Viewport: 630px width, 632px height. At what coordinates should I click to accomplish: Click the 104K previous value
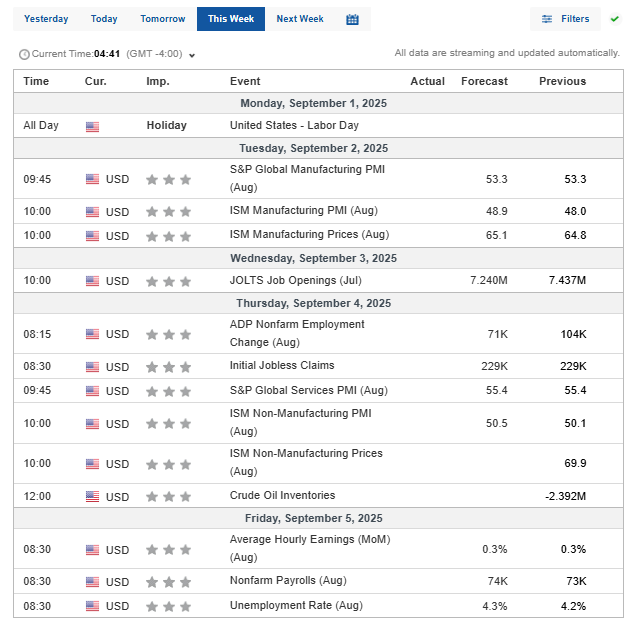click(573, 334)
